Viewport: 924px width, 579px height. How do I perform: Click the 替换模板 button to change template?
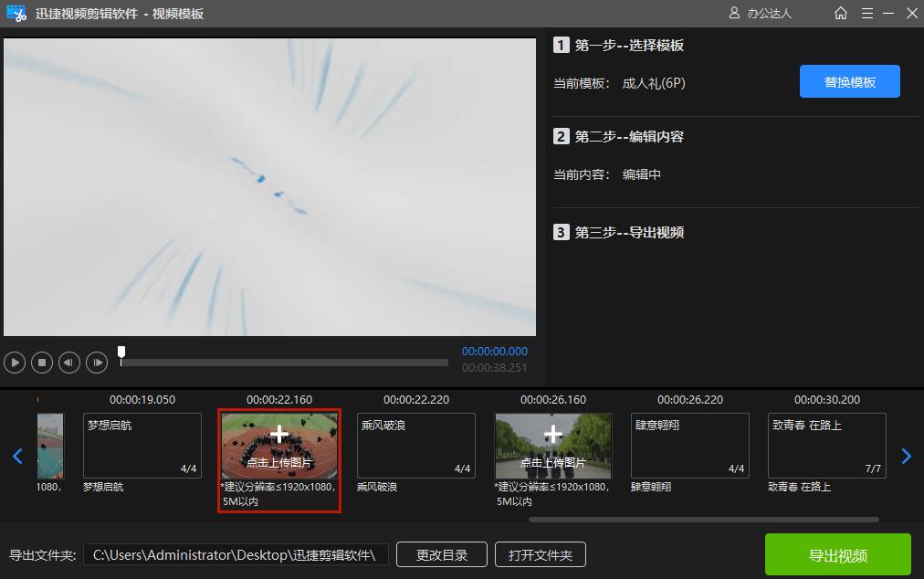coord(849,81)
